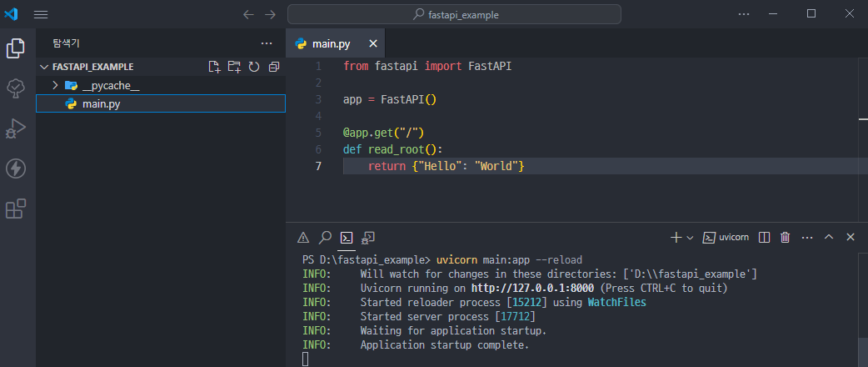Switch to the main.py editor tab
868x367 pixels.
coord(331,44)
